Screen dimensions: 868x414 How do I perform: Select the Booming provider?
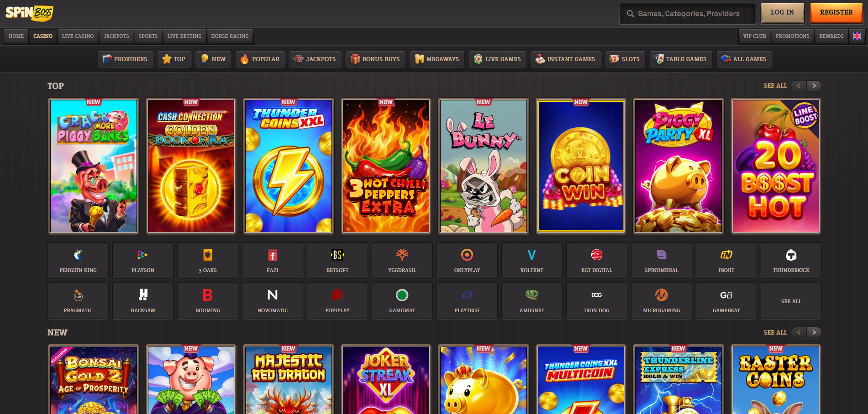click(x=208, y=301)
